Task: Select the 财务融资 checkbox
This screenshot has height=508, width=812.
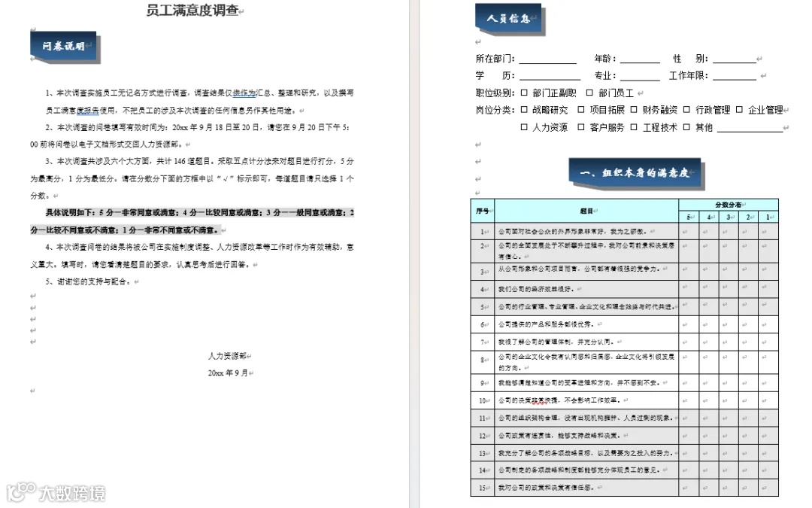Action: coord(634,110)
